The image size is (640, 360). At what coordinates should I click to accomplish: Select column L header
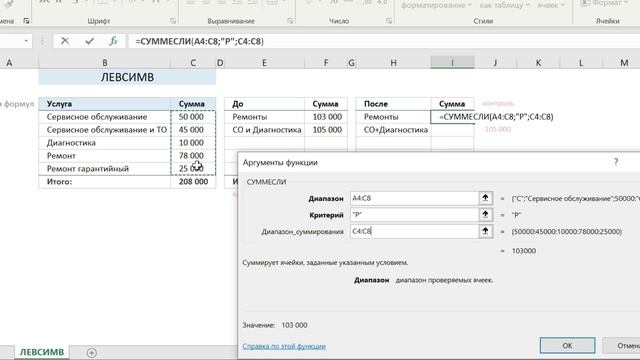click(581, 63)
